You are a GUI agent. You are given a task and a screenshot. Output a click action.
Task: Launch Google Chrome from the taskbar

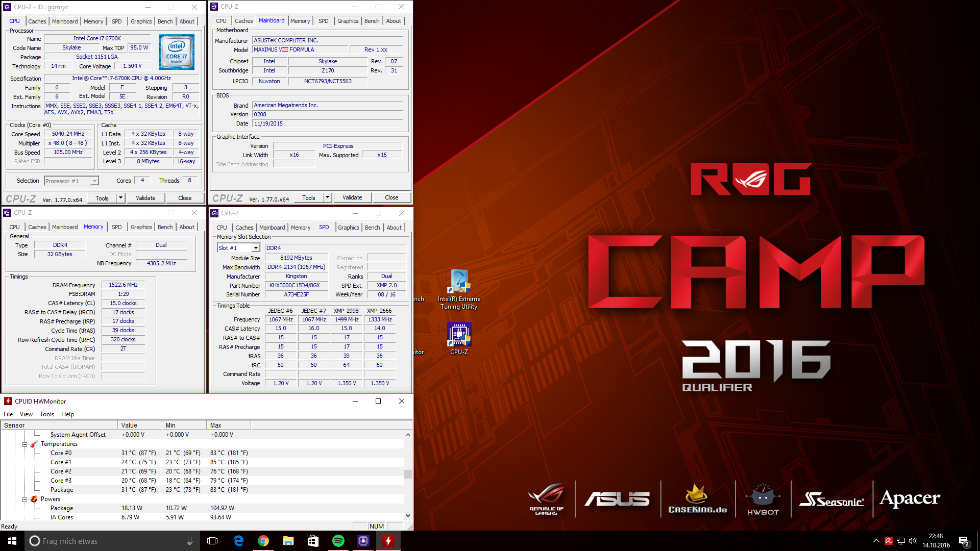click(263, 541)
